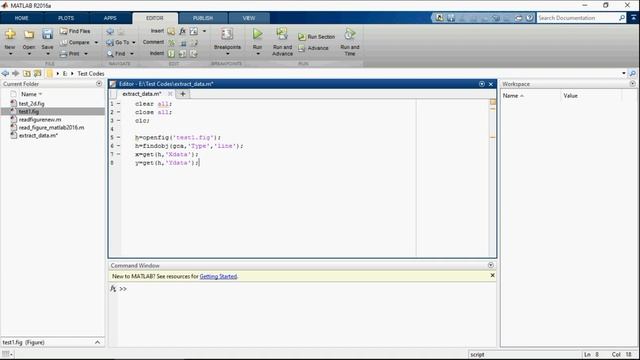640x360 pixels.
Task: Click the Print button
Action: [70, 53]
